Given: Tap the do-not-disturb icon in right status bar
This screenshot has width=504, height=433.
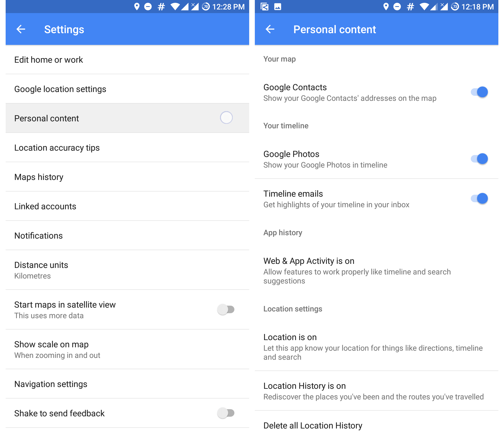Looking at the screenshot, I should 397,7.
